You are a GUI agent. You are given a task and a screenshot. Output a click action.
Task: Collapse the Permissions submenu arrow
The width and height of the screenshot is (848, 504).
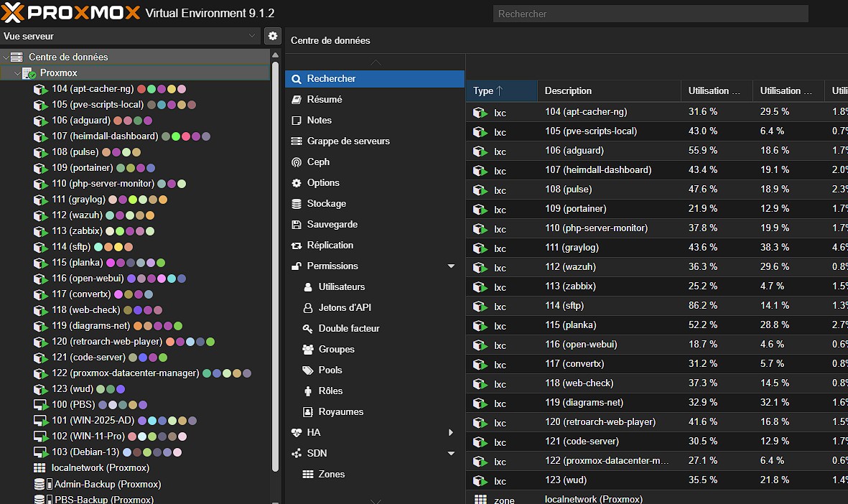pyautogui.click(x=451, y=266)
